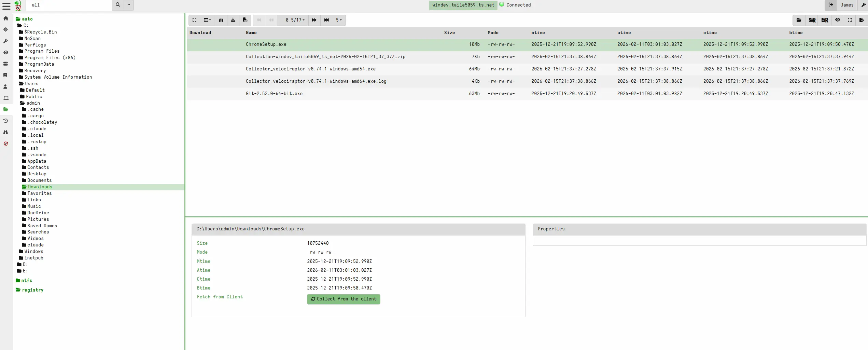Open user settings wrench at top right
This screenshot has width=868, height=350.
tap(863, 5)
